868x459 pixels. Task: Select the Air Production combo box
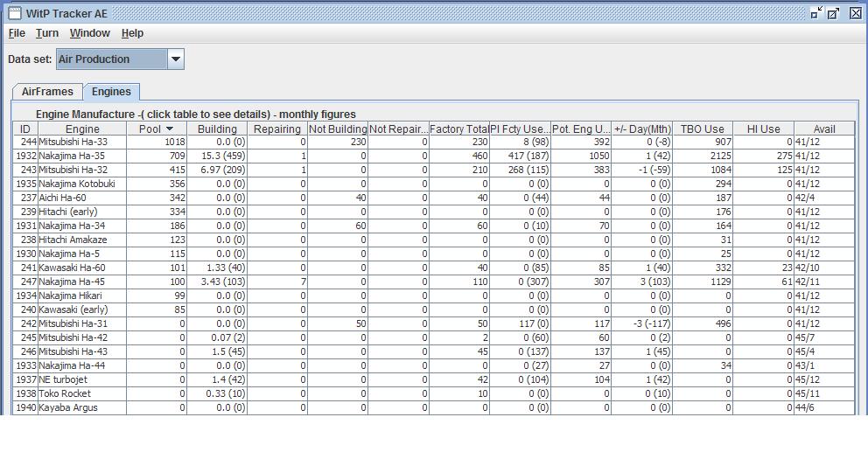120,59
